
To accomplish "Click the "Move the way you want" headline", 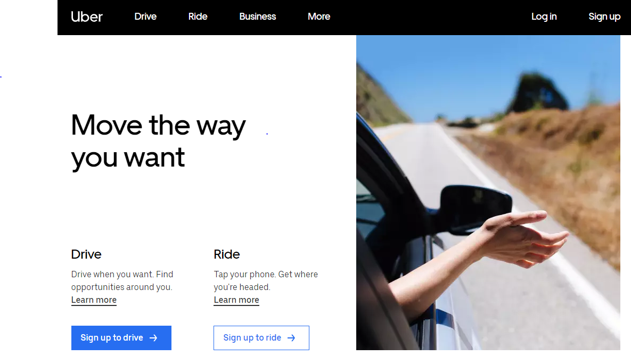I will pos(158,141).
